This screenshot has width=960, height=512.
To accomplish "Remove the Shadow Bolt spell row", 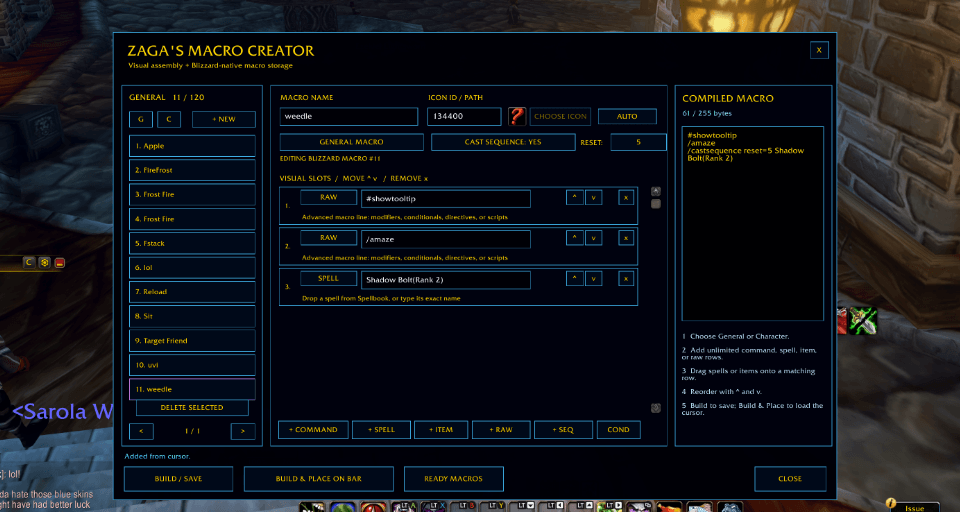I will [626, 279].
